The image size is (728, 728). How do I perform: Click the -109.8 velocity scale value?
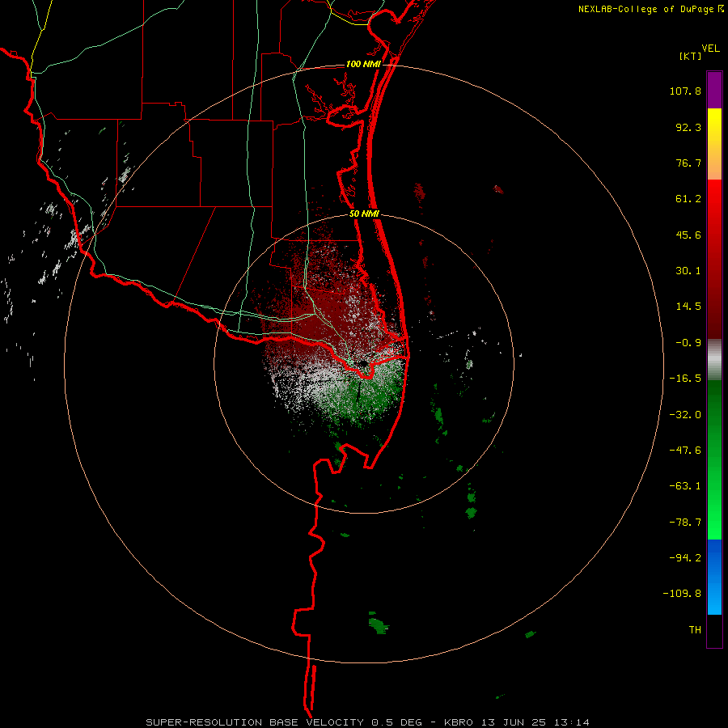coord(682,594)
